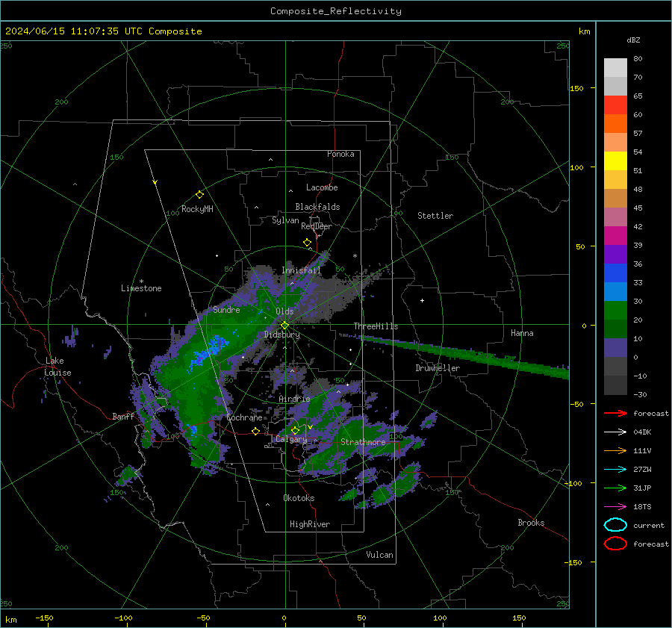Click the green 31JP arrow icon
Screen dimensions: 672x628
[x=615, y=488]
